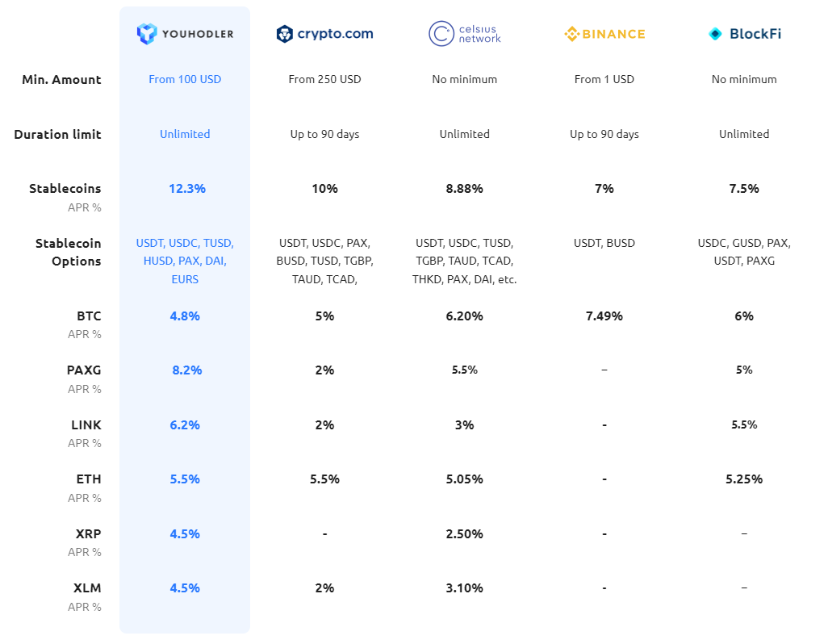Click the Celsius Network logo
828x644 pixels.
click(x=465, y=34)
